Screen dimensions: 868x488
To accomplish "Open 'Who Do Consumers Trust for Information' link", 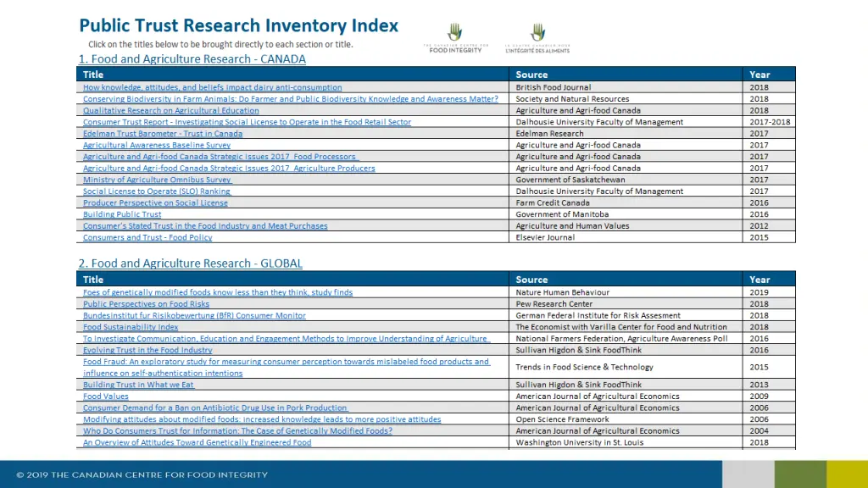I will pos(237,431).
